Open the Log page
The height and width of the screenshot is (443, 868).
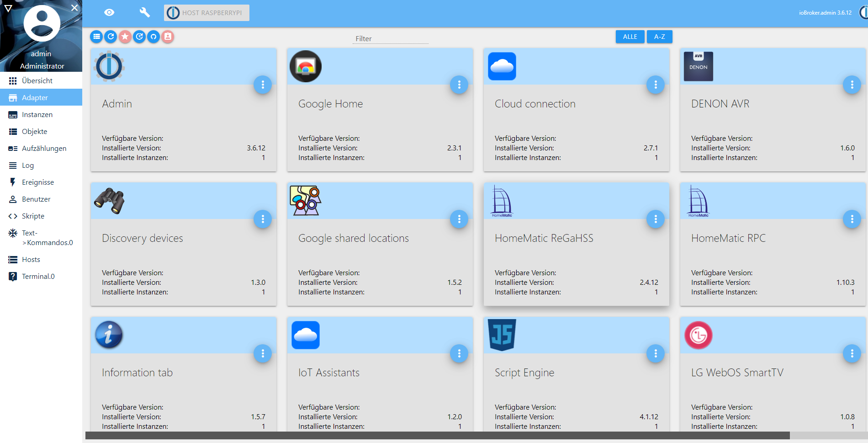pos(41,165)
